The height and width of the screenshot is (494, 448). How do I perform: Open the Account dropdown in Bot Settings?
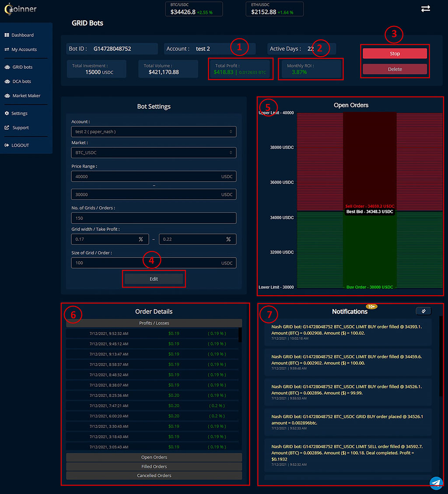point(154,131)
